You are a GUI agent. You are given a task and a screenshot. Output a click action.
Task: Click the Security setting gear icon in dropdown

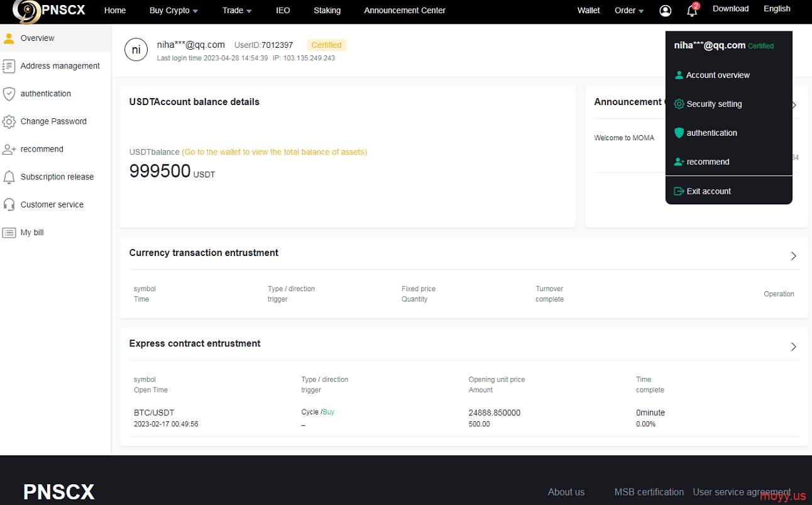(679, 104)
